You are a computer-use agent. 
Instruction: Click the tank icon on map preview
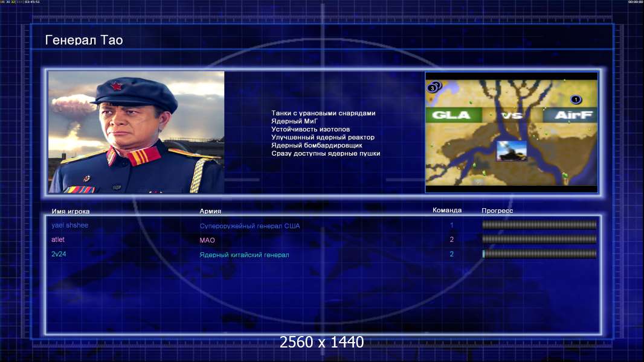(x=511, y=151)
